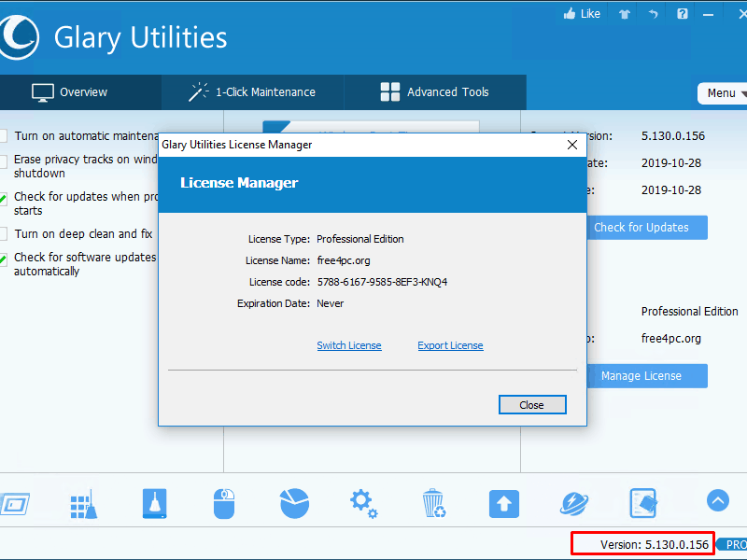747x560 pixels.
Task: Switch to the Overview tab
Action: [x=80, y=92]
